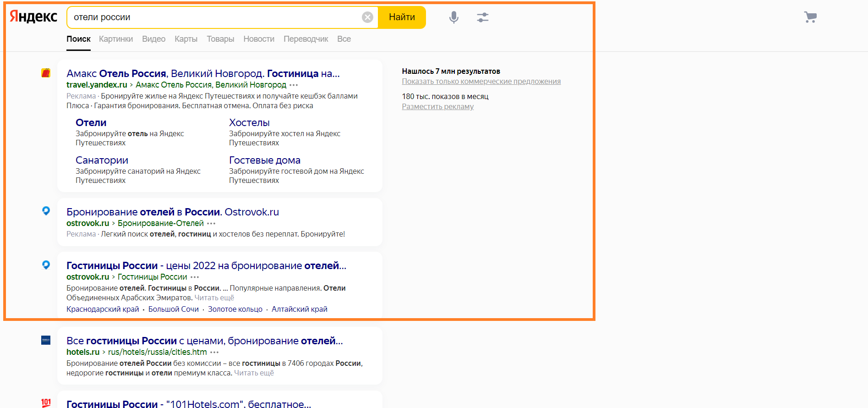Click Читать ещё in hotels.ru snippet
This screenshot has width=868, height=408.
pos(254,373)
